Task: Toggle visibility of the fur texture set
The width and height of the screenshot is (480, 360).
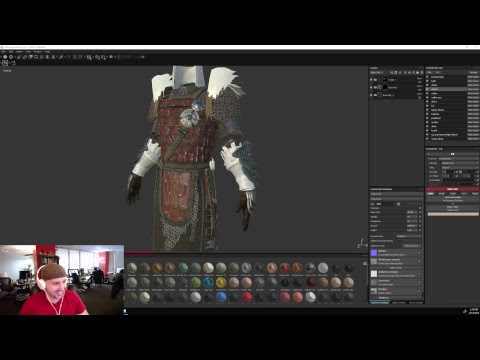Action: coord(428,106)
